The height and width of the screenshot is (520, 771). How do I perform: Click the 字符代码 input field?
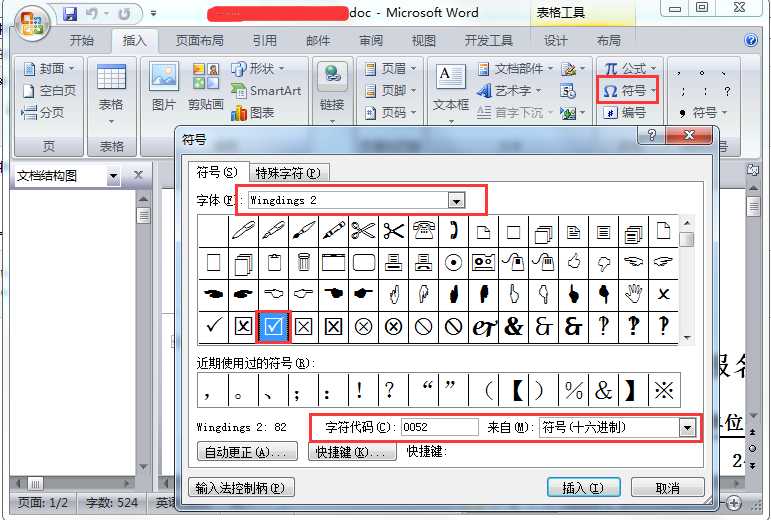pos(440,427)
